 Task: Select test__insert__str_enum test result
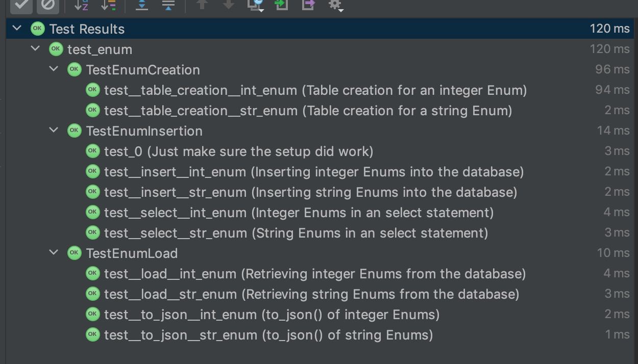click(175, 192)
